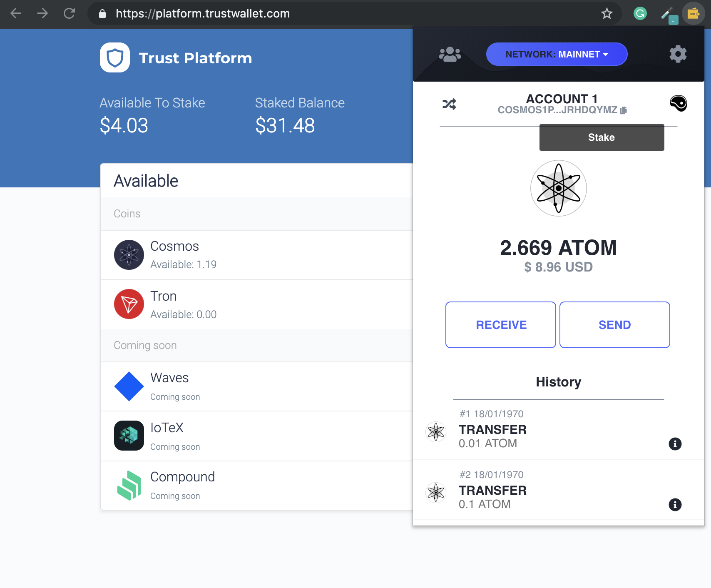
Task: Click the address bar URL
Action: coord(203,14)
